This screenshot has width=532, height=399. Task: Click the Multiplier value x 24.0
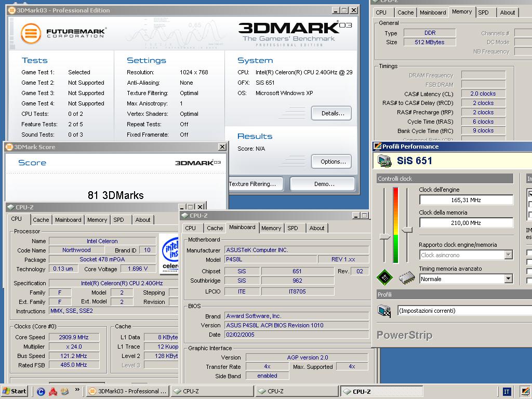pos(74,347)
